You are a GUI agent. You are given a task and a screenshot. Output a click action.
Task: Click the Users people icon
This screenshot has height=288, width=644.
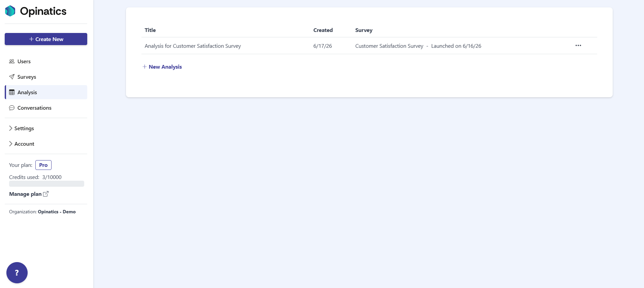pyautogui.click(x=12, y=61)
